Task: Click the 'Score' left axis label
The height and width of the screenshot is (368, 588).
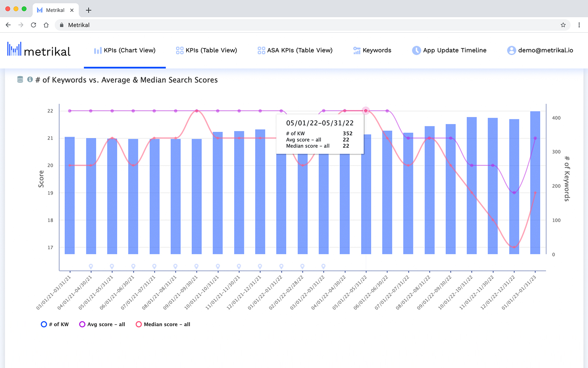Action: click(41, 179)
